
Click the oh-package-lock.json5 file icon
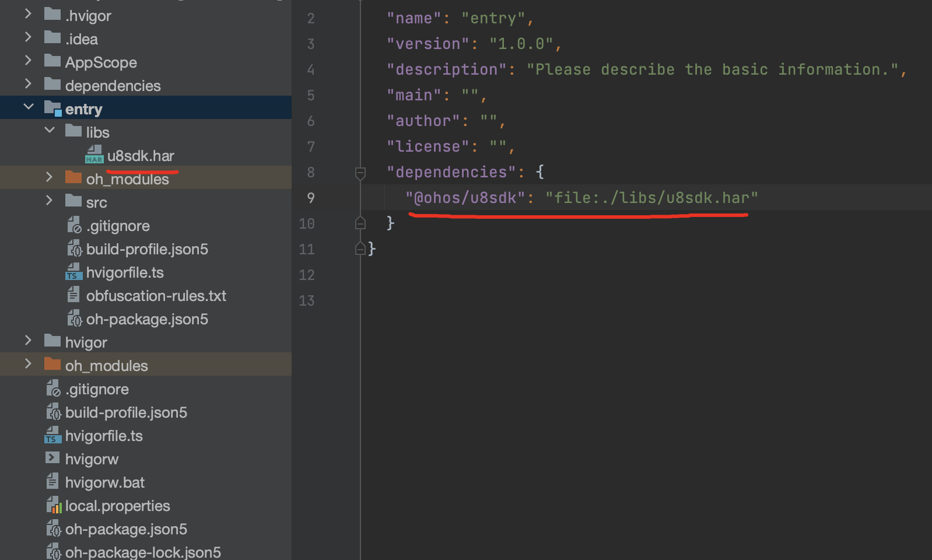[x=53, y=551]
